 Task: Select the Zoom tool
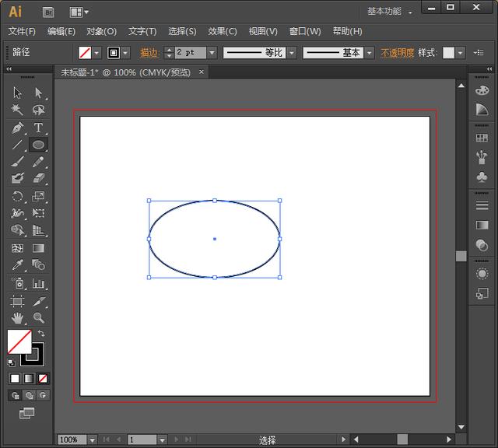point(38,318)
